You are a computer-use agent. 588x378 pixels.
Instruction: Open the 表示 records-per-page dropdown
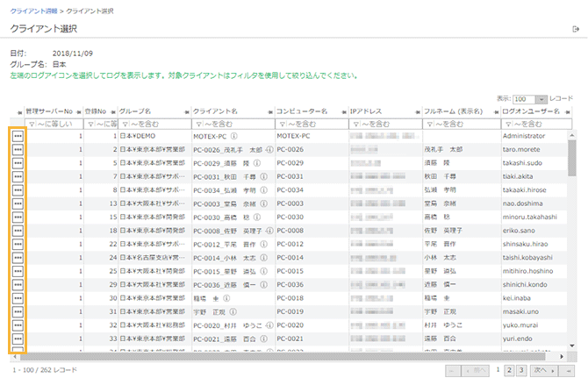coord(531,99)
